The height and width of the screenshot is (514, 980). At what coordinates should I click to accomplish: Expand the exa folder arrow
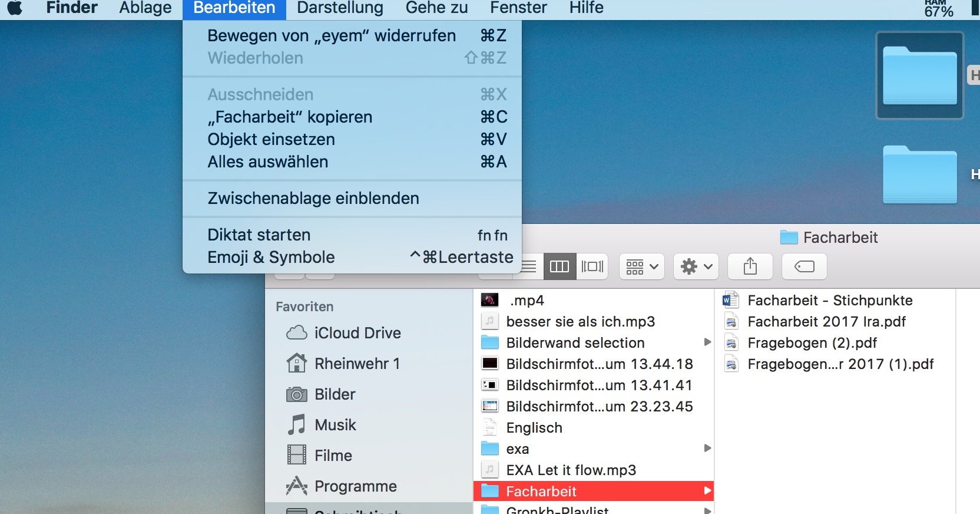(707, 449)
